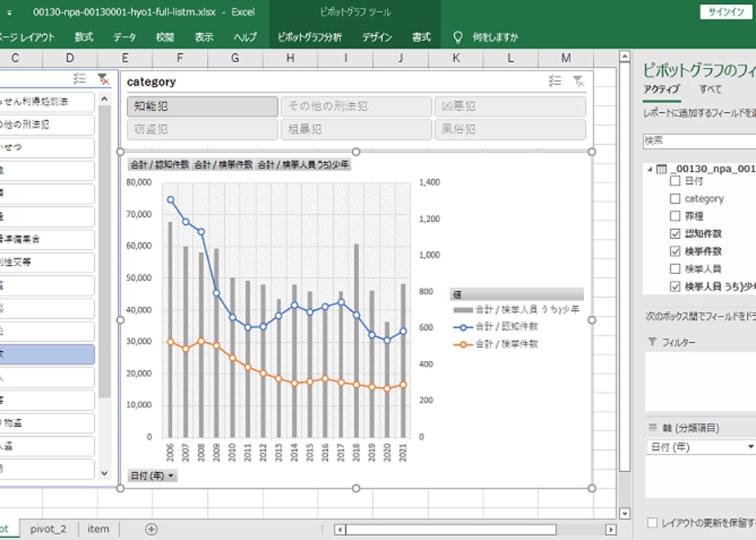Select 窃盗犯 in category slicer
The image size is (756, 540).
(x=203, y=130)
